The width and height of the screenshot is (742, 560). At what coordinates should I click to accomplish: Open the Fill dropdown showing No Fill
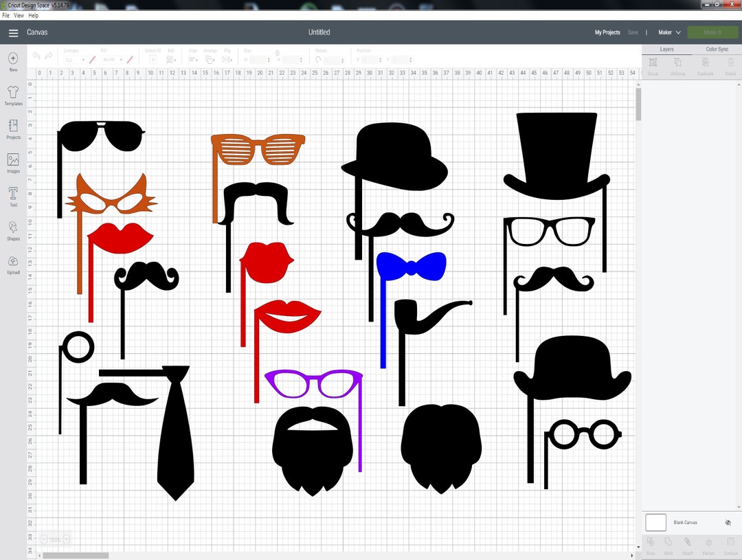[x=112, y=58]
